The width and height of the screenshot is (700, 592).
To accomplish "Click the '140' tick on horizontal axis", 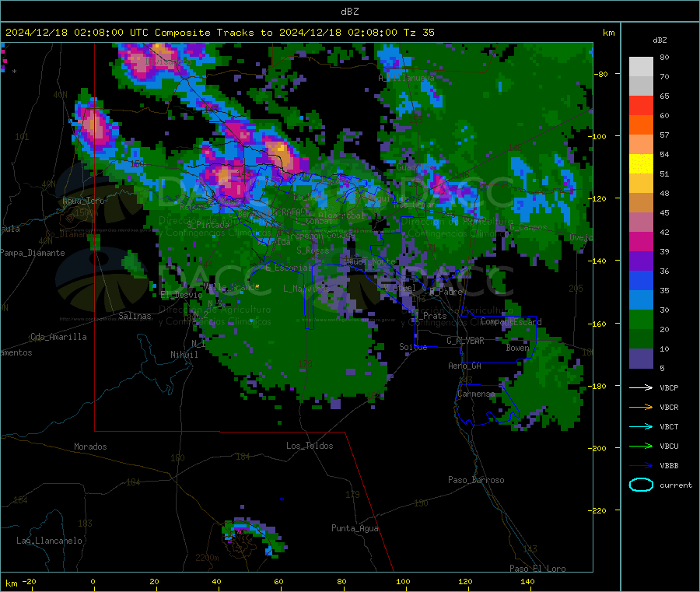I will tap(527, 581).
